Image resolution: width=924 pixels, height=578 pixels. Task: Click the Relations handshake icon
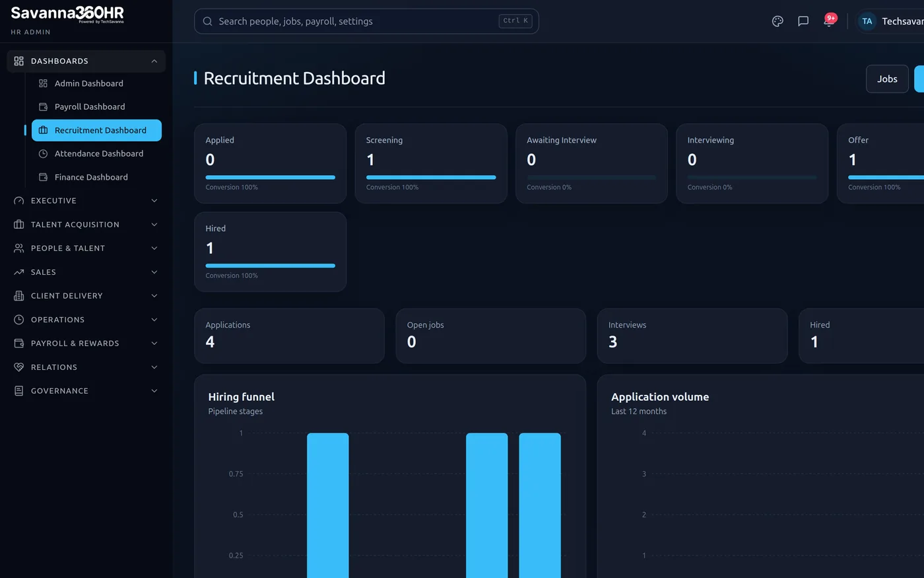click(x=18, y=367)
